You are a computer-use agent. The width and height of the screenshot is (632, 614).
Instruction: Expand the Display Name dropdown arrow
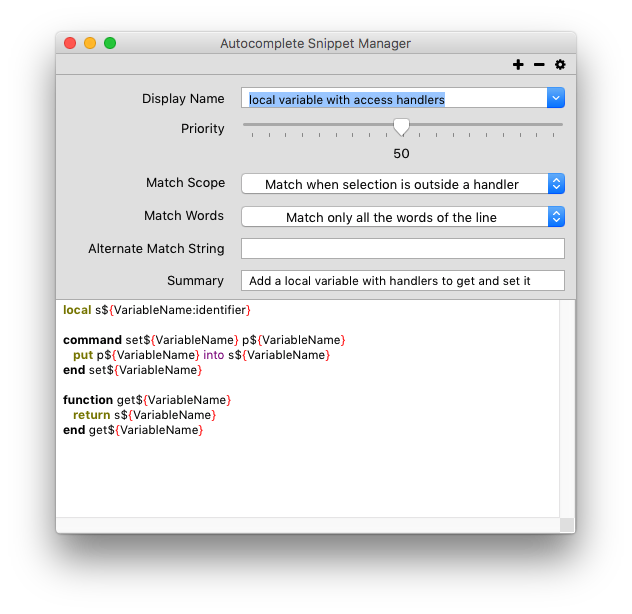tap(556, 98)
